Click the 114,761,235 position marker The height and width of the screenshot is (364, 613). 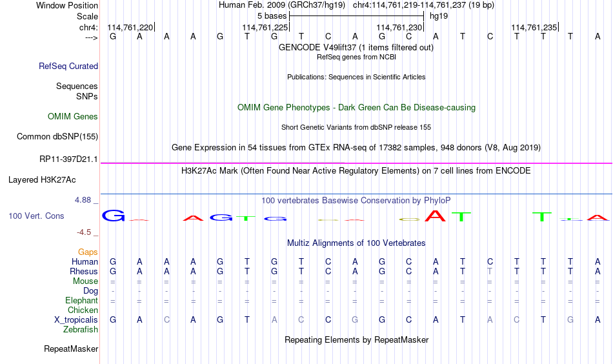coord(534,27)
